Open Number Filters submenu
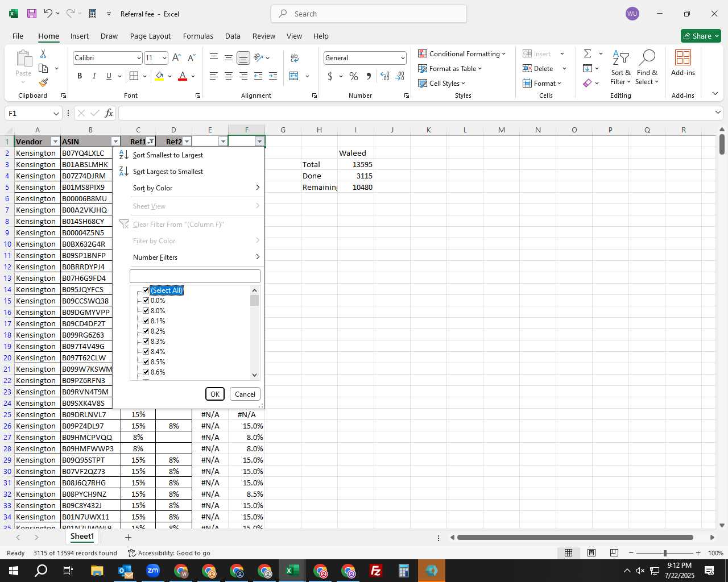 [x=188, y=257]
